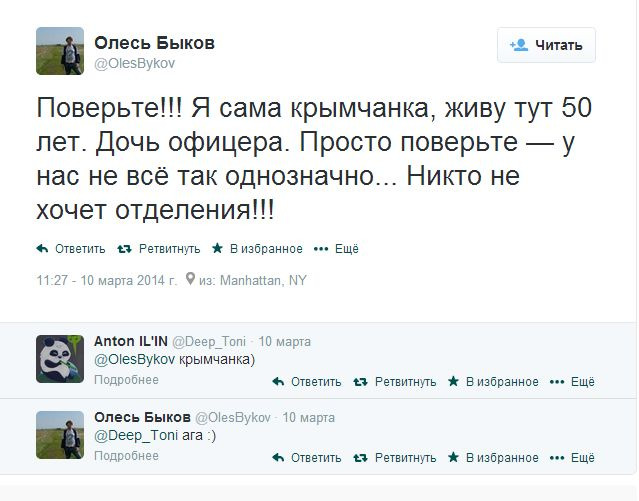Click location pin icon near Manhattan

[189, 281]
